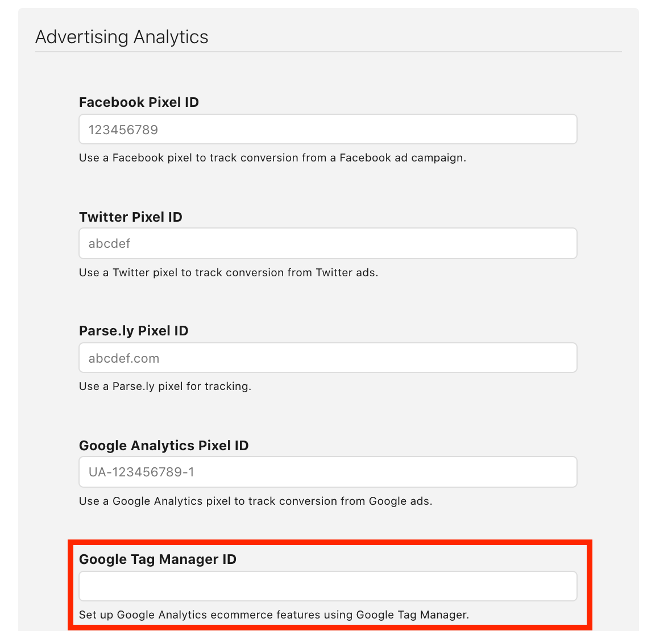Click the "Twitter Pixel ID" label
Screen dimensions: 672x631
[130, 217]
